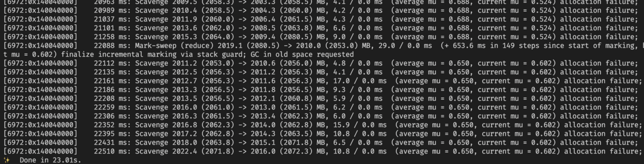Click the "Done in 23.01s." text

(50, 160)
